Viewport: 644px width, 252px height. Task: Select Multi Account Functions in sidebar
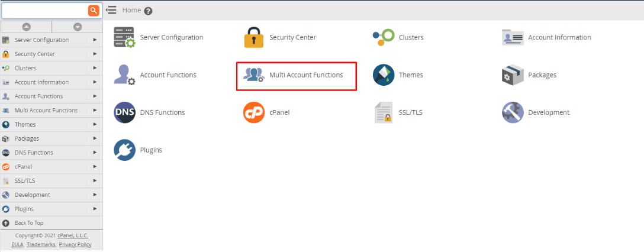coord(46,111)
